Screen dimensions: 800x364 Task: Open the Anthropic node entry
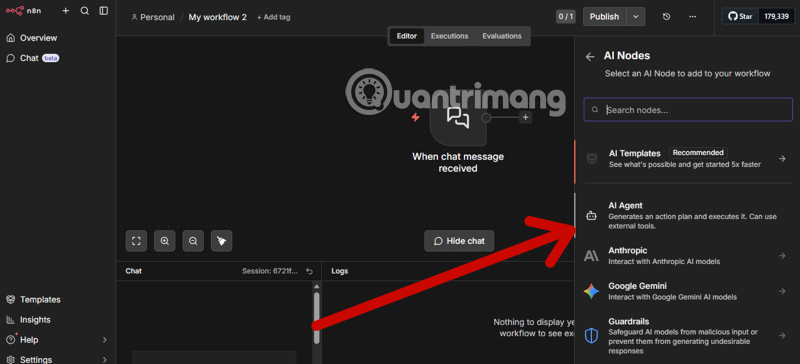click(x=687, y=256)
